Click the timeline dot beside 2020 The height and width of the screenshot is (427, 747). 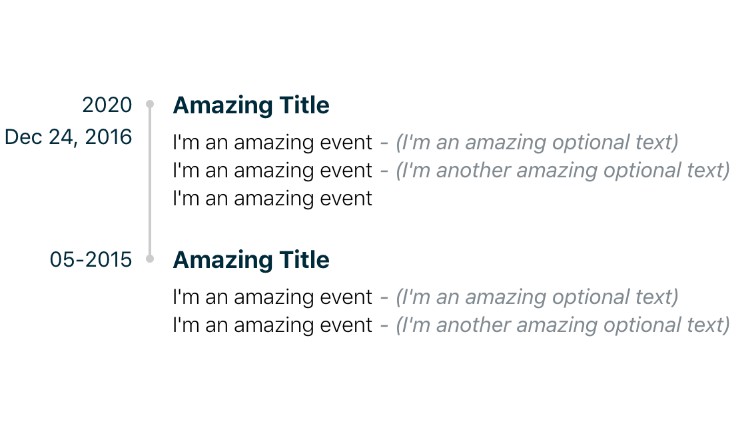(150, 104)
